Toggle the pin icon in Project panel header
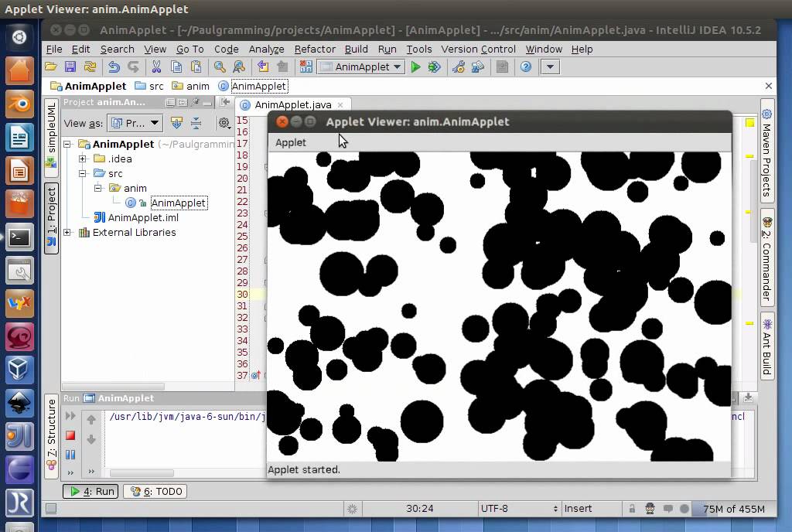Image resolution: width=792 pixels, height=532 pixels. pos(195,102)
